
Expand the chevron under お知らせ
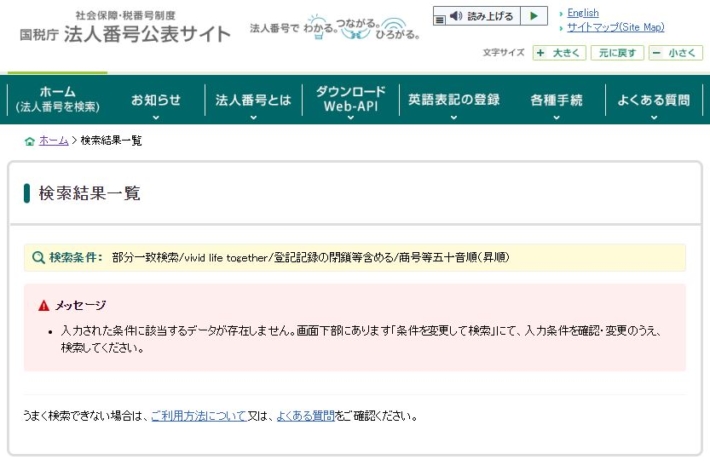pos(156,117)
